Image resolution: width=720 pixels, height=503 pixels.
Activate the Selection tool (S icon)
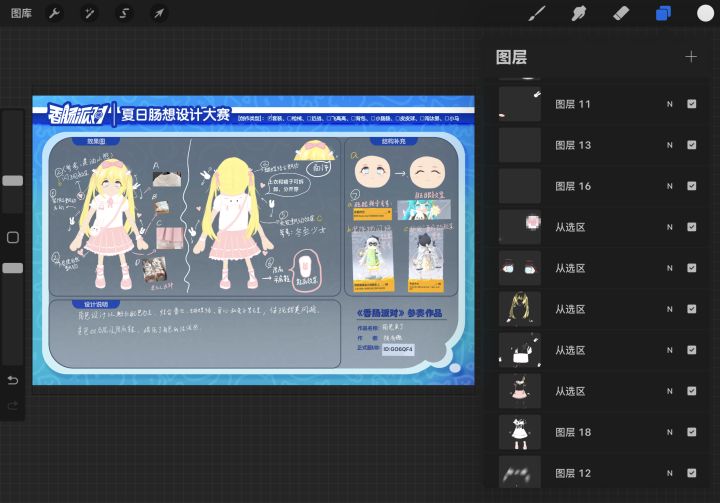pos(124,13)
